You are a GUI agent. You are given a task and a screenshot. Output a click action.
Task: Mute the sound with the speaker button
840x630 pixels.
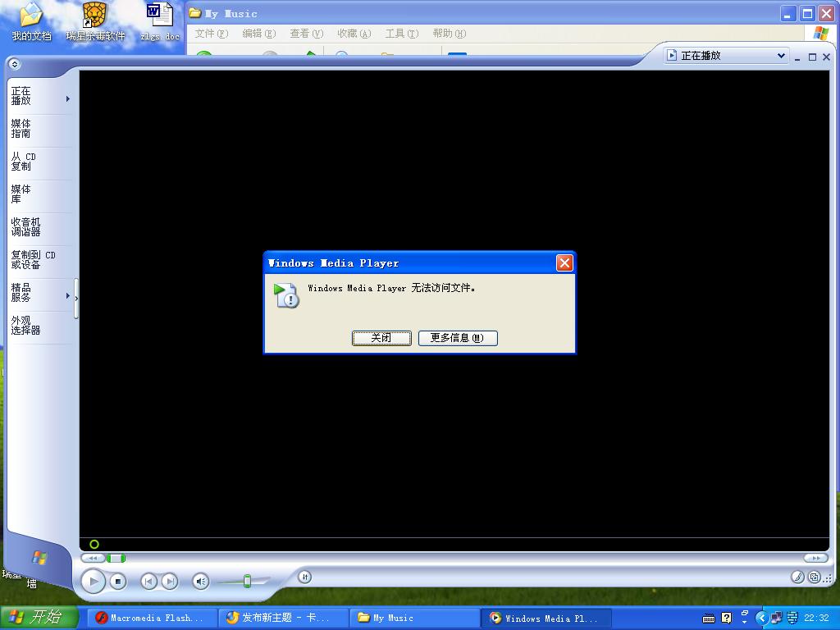[201, 582]
